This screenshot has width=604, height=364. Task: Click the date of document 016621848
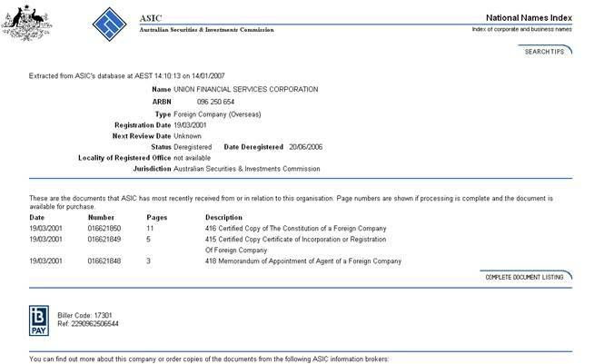pyautogui.click(x=45, y=261)
